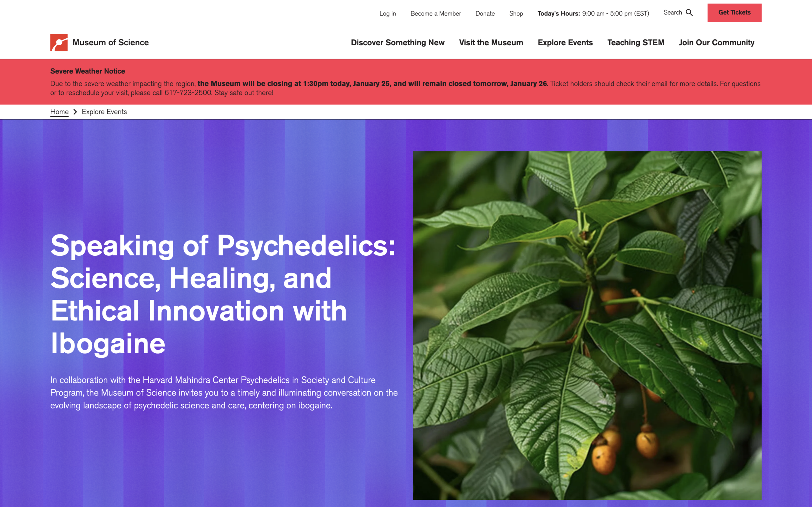
Task: Open the Log in page
Action: tap(387, 13)
